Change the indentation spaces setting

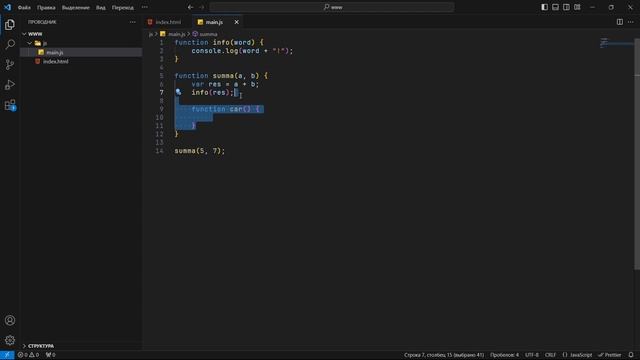point(504,355)
